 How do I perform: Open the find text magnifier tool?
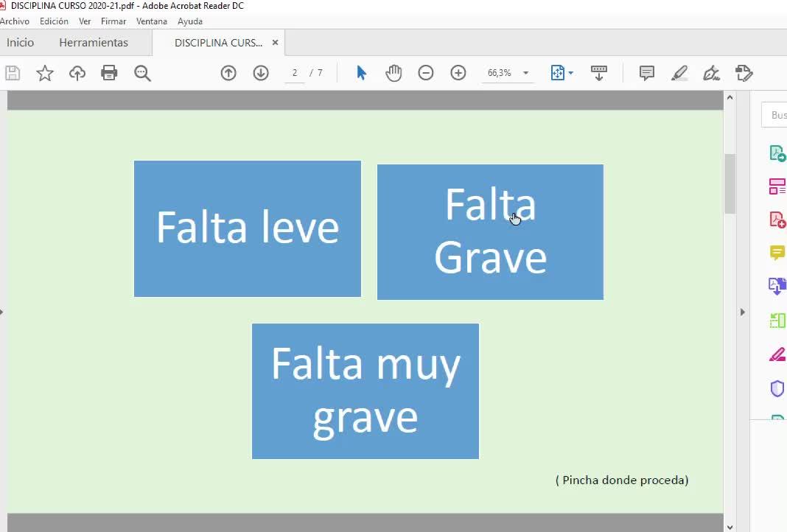tap(142, 73)
